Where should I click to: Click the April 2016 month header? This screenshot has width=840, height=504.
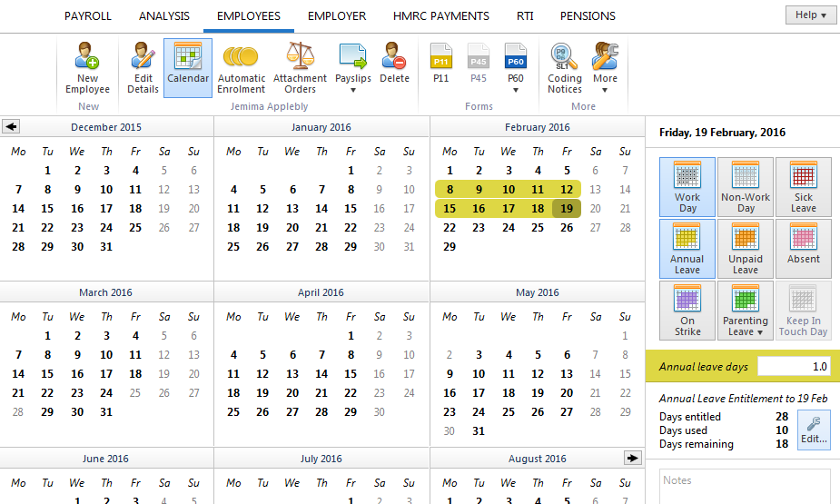321,292
